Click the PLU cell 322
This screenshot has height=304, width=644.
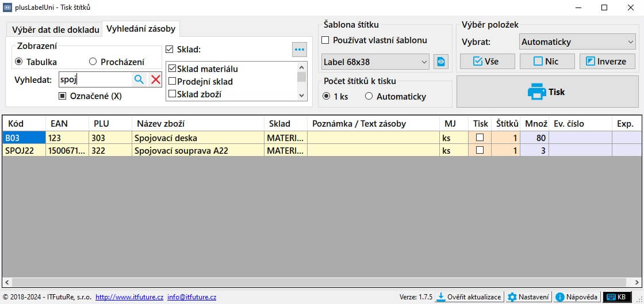click(110, 150)
